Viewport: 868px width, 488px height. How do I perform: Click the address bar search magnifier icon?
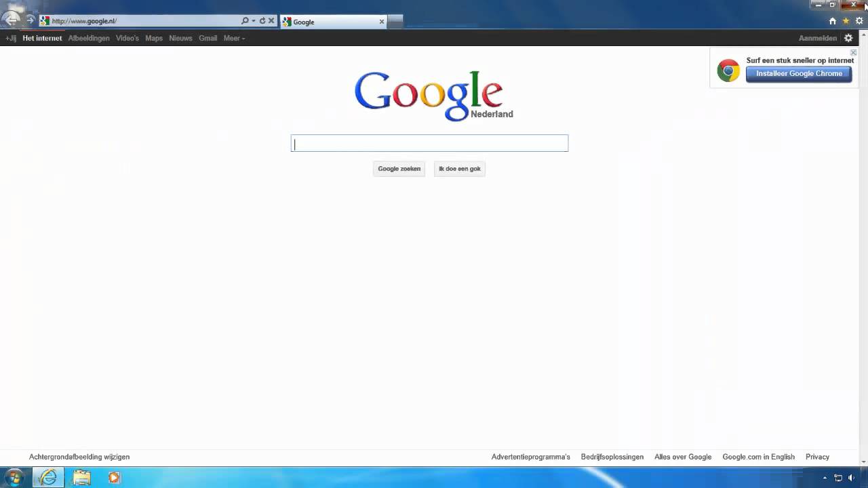(245, 21)
